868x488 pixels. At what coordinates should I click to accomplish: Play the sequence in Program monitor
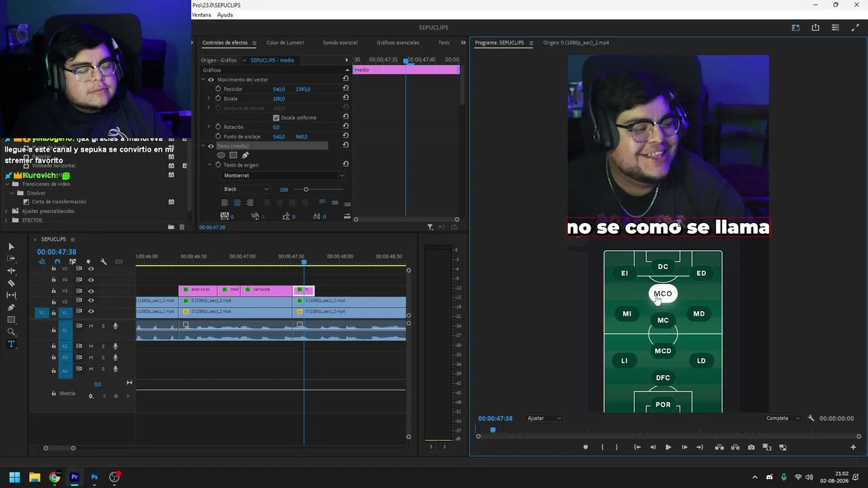point(668,447)
